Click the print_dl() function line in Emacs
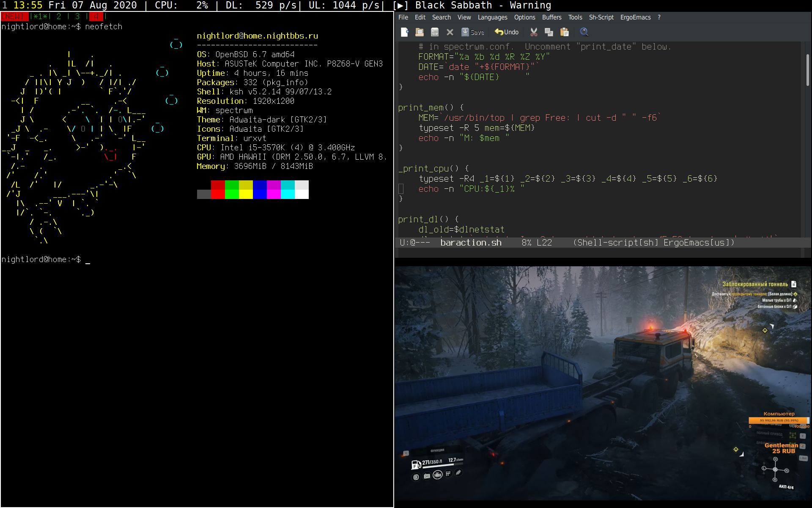This screenshot has width=812, height=508. click(428, 219)
